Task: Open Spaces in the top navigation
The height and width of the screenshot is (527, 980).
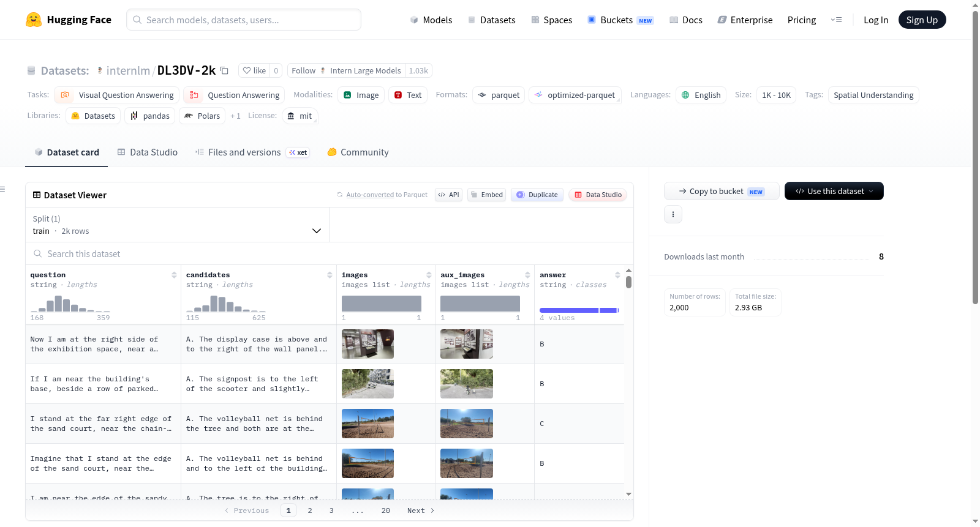Action: (x=552, y=20)
